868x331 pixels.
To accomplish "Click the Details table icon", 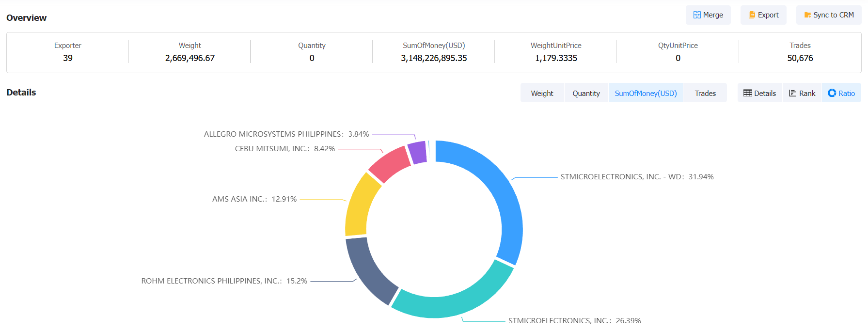I will (748, 93).
